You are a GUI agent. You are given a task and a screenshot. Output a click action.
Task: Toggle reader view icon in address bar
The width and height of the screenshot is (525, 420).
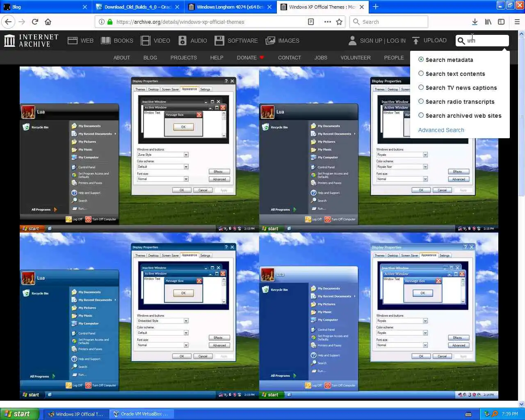coord(311,22)
